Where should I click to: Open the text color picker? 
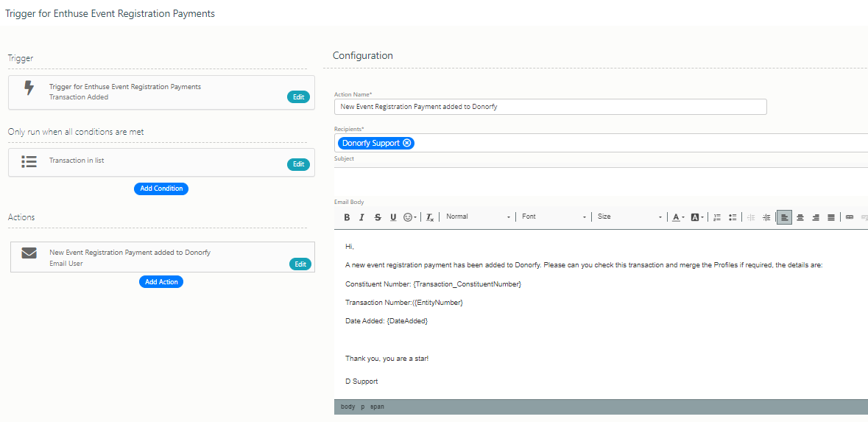pos(678,217)
